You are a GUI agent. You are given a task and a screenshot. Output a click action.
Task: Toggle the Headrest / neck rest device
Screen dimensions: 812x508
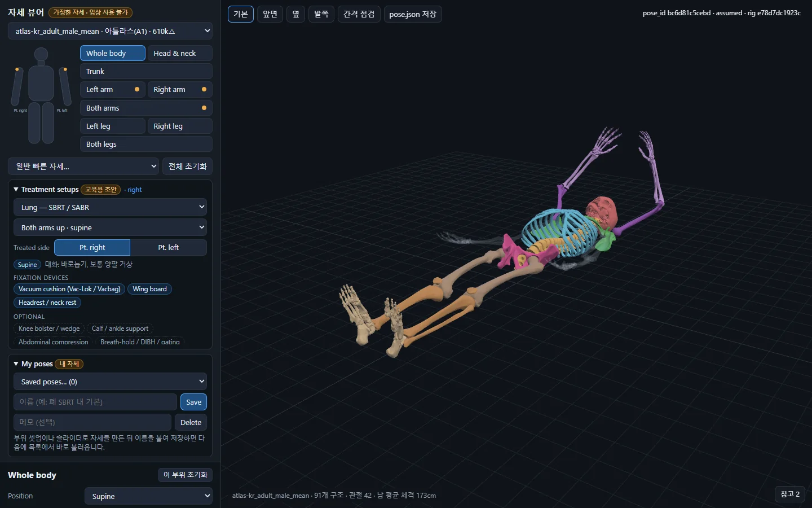pyautogui.click(x=47, y=303)
